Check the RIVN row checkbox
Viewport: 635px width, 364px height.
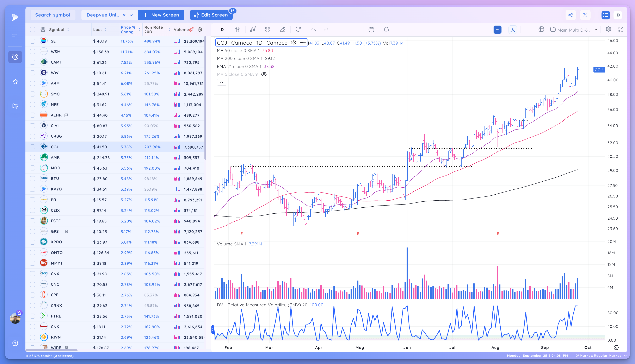click(x=32, y=337)
